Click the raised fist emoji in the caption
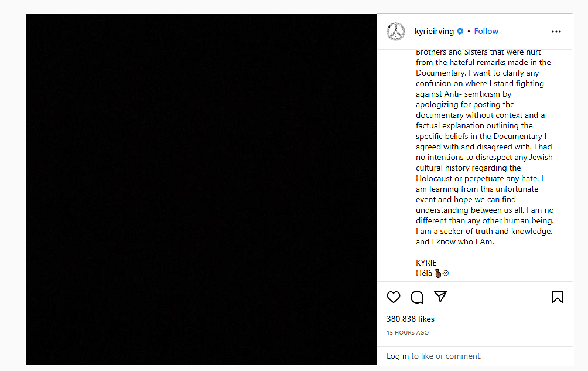 point(437,274)
